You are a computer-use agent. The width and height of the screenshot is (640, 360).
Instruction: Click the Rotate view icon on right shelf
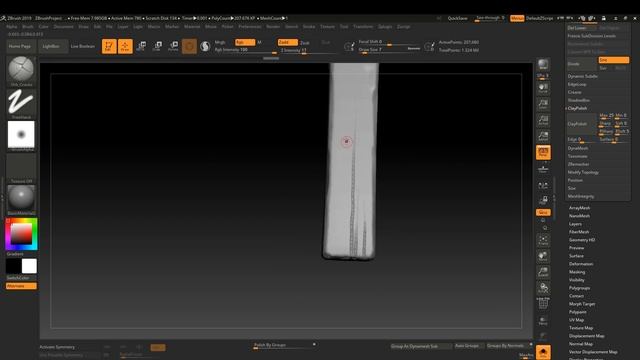pos(543,288)
